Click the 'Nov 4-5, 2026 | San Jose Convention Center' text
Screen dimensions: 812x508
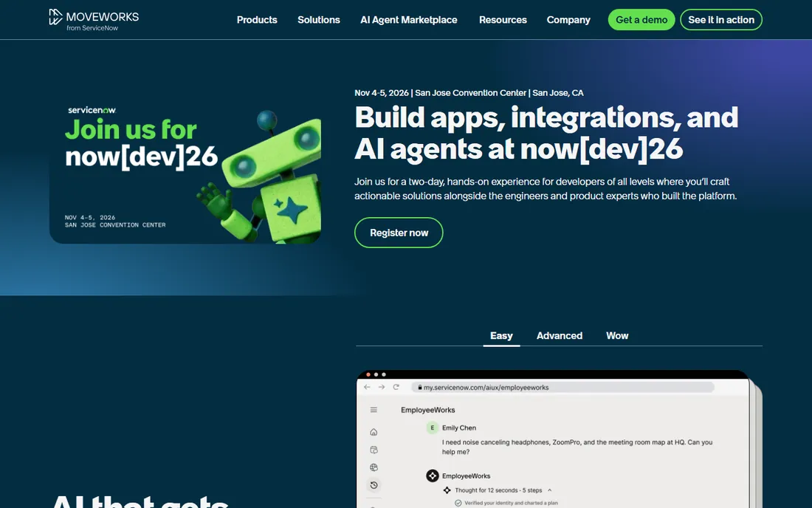pos(469,93)
